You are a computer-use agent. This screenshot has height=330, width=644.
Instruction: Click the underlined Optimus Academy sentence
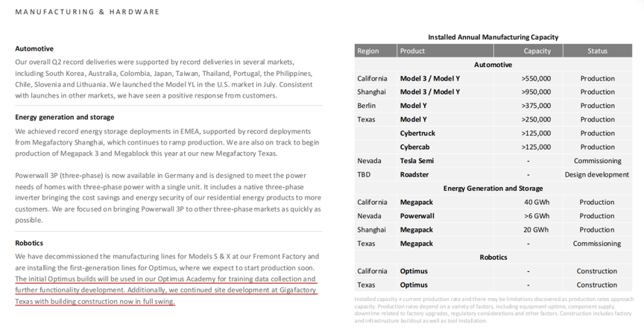coord(165,285)
